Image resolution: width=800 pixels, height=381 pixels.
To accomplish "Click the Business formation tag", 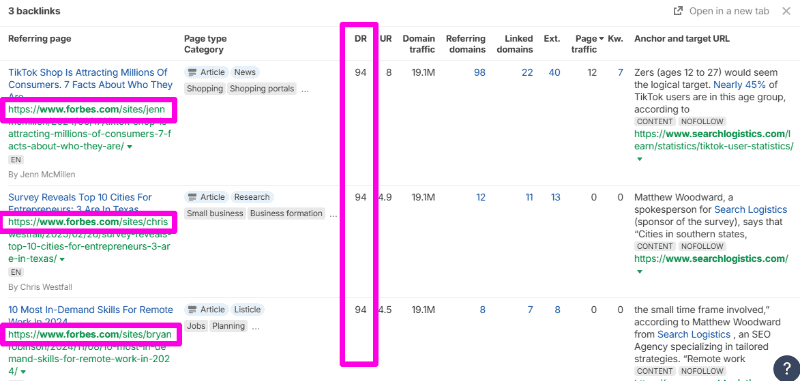I will click(286, 213).
